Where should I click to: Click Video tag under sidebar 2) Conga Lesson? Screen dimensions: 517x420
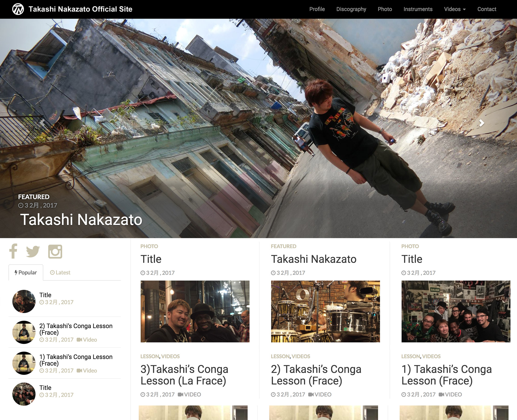coord(87,340)
